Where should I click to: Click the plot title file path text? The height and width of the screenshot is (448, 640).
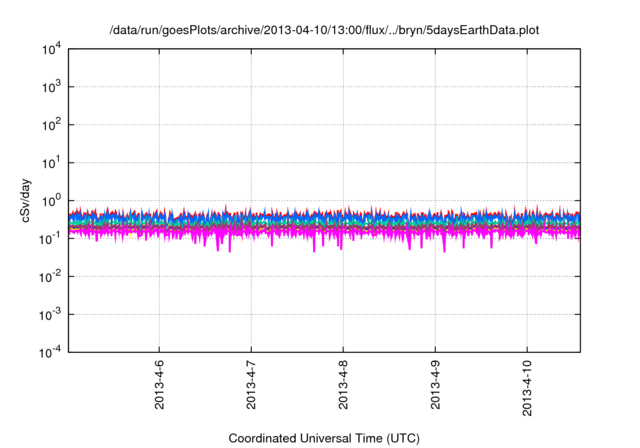coord(324,31)
